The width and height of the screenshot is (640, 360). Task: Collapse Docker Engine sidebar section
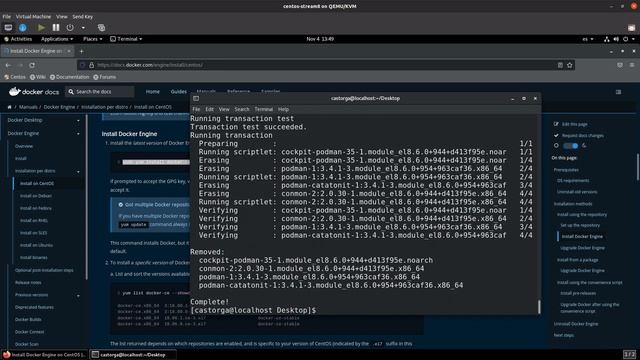[x=78, y=133]
